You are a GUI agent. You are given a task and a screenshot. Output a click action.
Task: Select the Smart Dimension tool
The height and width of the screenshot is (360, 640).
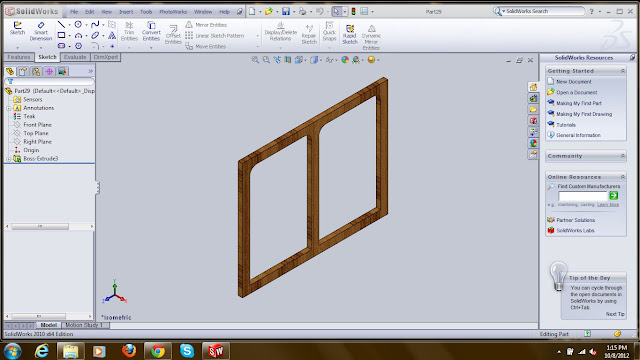point(41,31)
